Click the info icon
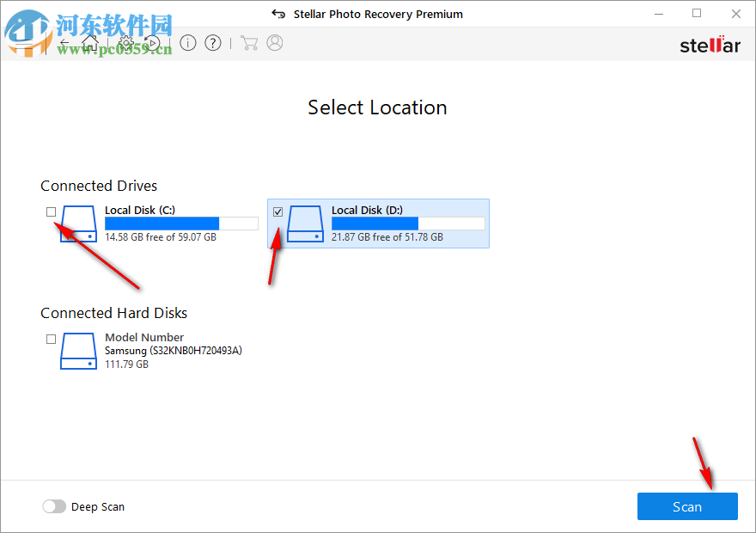Viewport: 756px width, 533px height. pos(188,42)
